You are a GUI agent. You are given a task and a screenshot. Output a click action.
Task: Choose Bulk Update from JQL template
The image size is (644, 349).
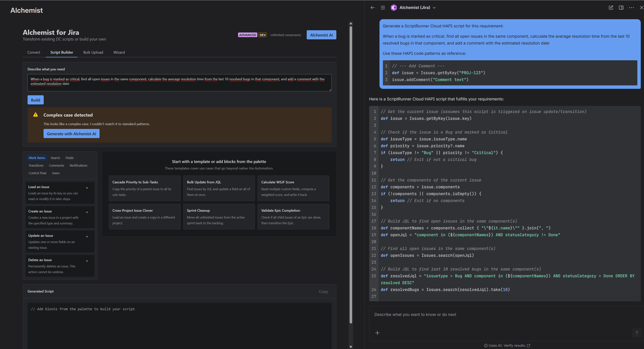[x=219, y=188]
